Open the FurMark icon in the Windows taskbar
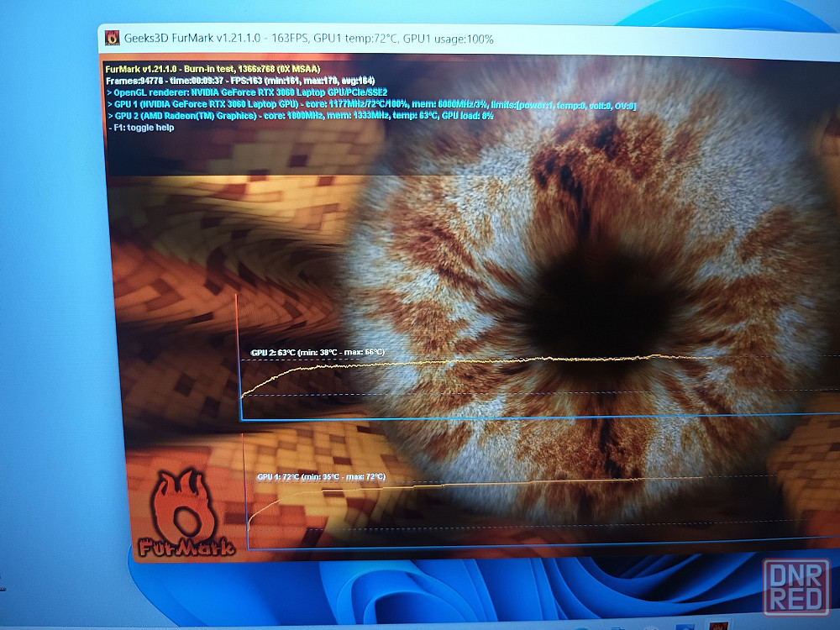840x630 pixels. coord(718,626)
